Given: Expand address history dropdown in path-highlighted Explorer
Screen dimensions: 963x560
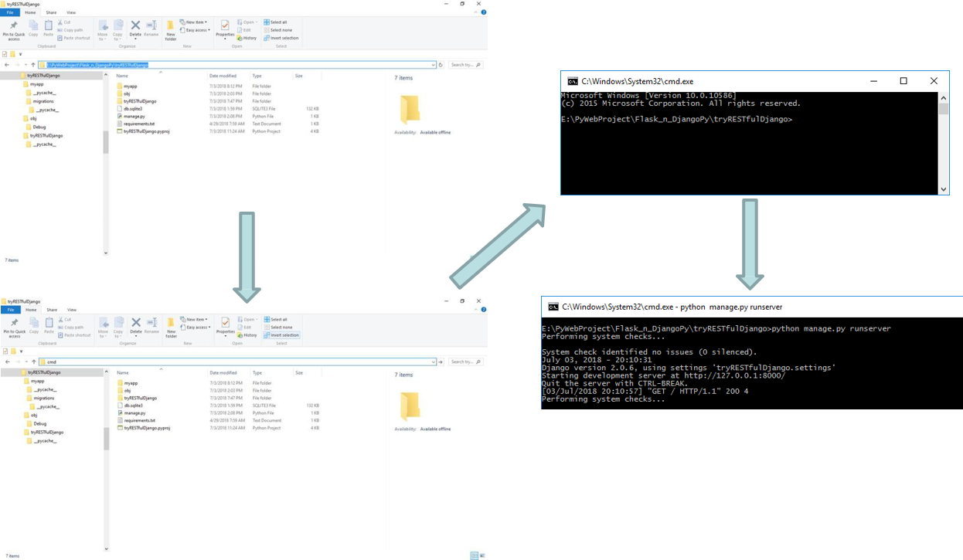Looking at the screenshot, I should (x=434, y=65).
